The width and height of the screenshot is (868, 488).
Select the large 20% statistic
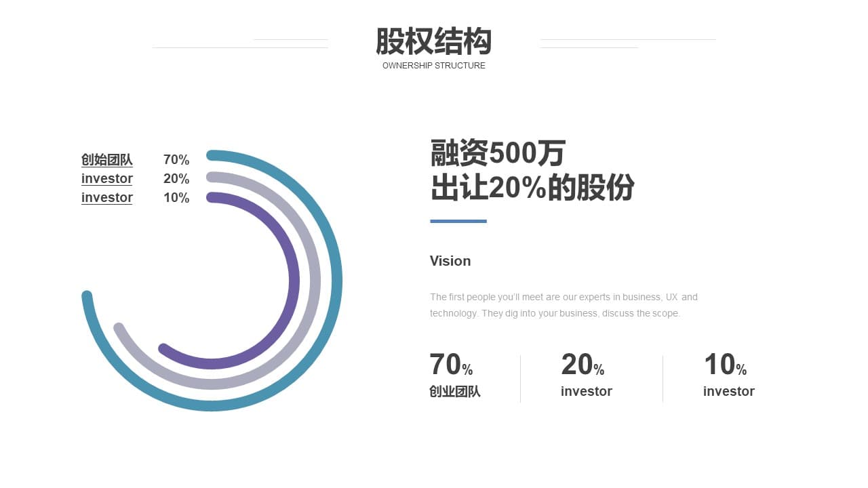click(583, 365)
